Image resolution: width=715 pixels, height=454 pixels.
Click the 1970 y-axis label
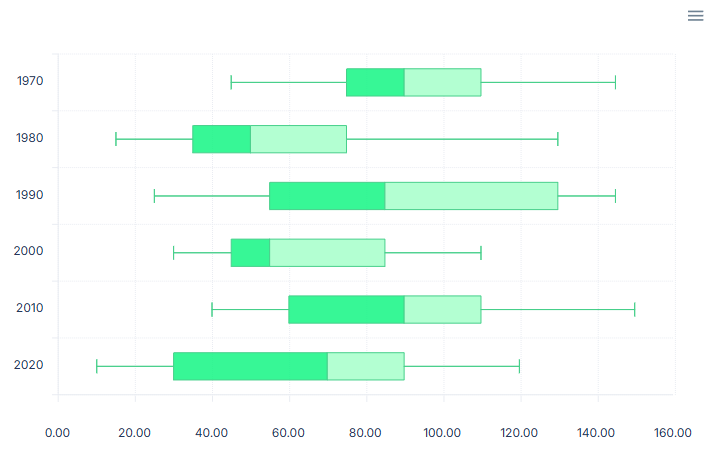click(x=30, y=82)
